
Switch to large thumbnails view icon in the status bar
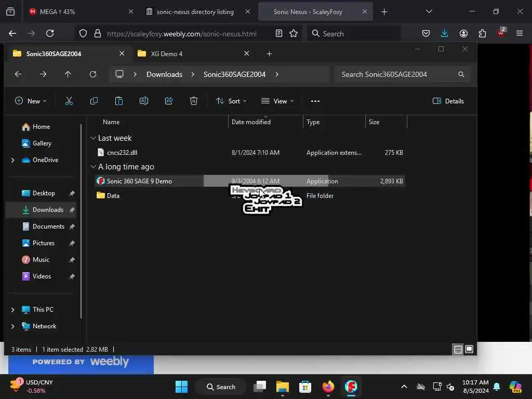pyautogui.click(x=469, y=349)
